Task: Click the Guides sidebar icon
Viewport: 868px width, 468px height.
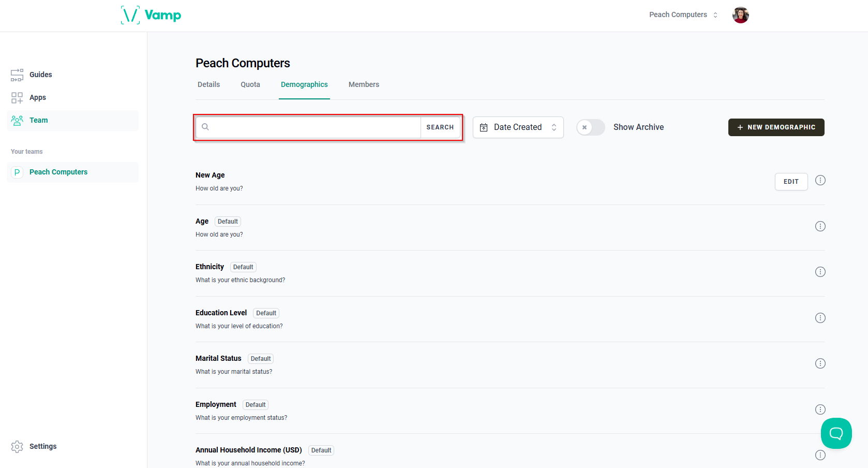Action: click(x=17, y=75)
